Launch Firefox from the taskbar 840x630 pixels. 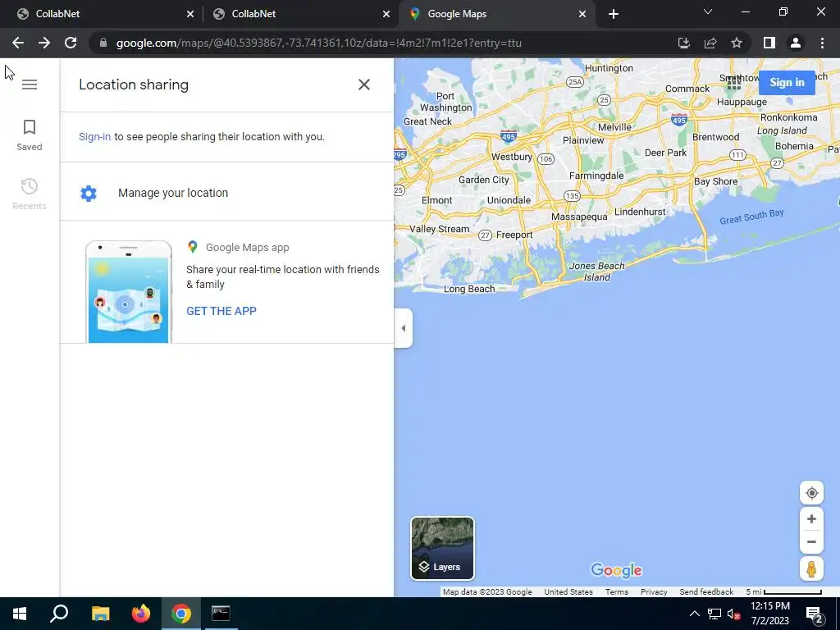141,614
